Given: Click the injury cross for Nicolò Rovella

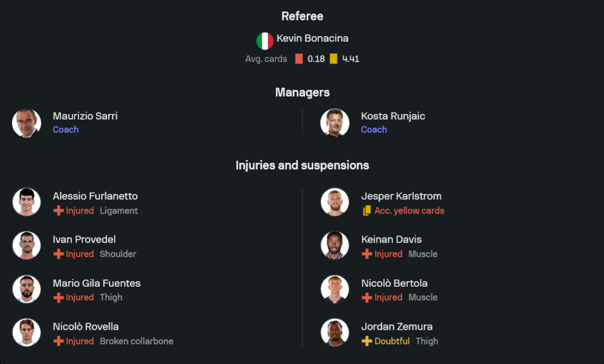Looking at the screenshot, I should [x=59, y=341].
